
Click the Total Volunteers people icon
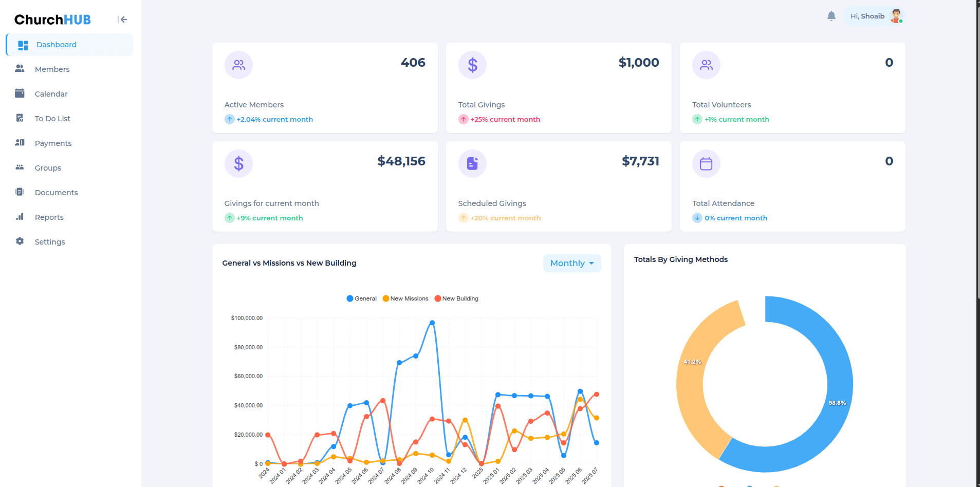706,65
